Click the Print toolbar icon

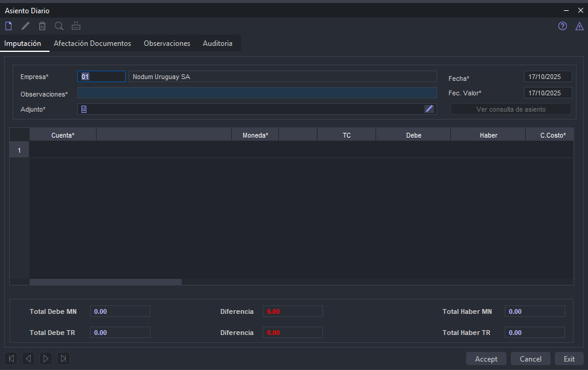[x=76, y=26]
